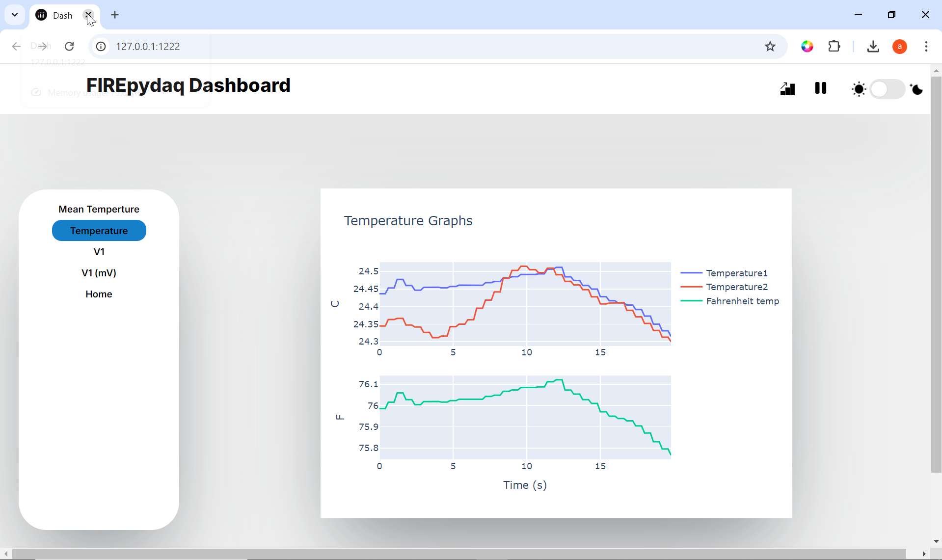Image resolution: width=942 pixels, height=560 pixels.
Task: Click the bar chart icon in header
Action: (x=787, y=89)
